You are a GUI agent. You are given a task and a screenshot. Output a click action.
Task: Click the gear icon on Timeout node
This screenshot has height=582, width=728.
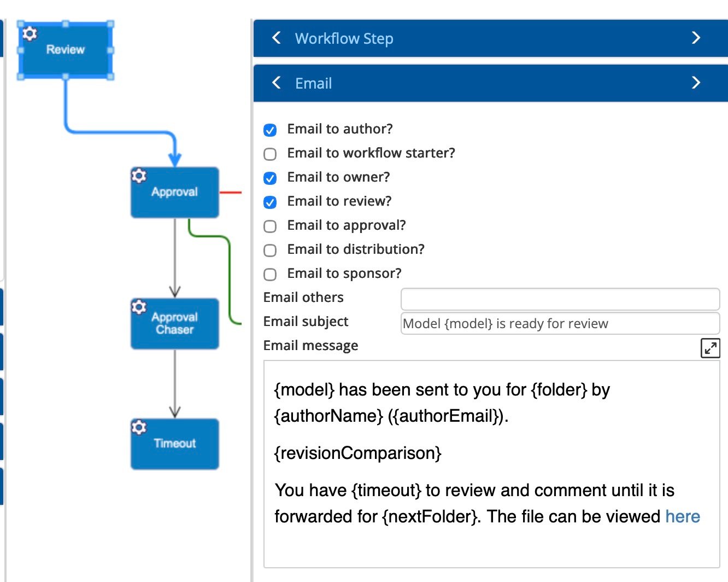(139, 427)
